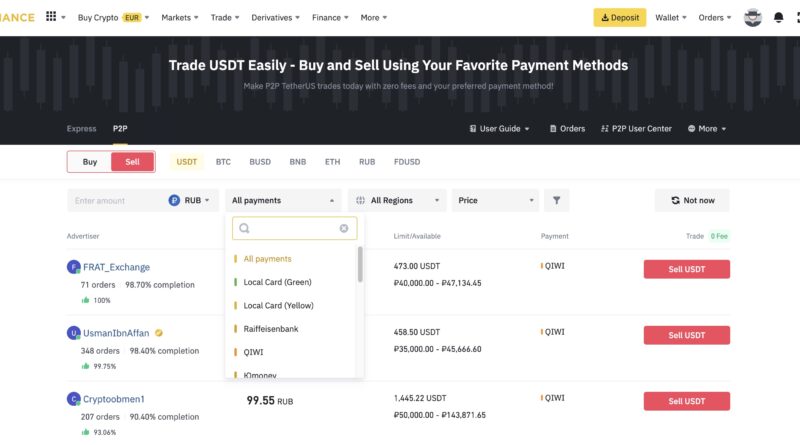This screenshot has height=445, width=800.
Task: Click Sell USDT for FRAT_Exchange
Action: click(x=686, y=269)
